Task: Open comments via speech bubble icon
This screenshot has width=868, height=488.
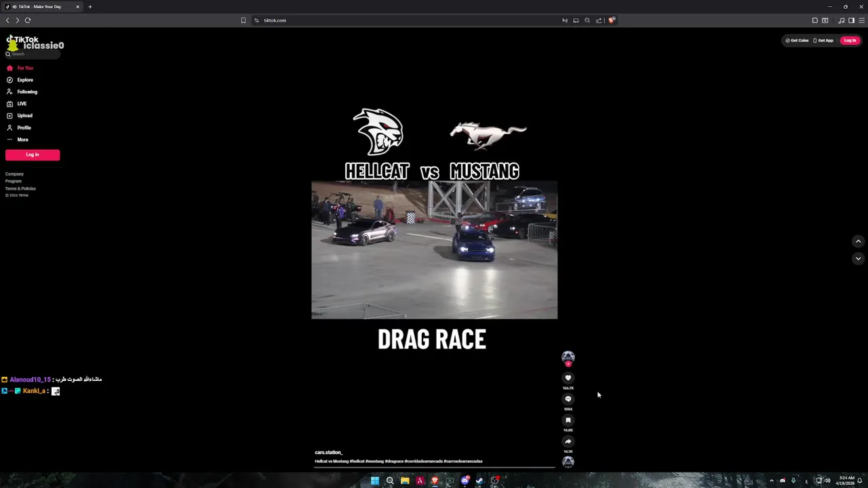Action: [568, 399]
